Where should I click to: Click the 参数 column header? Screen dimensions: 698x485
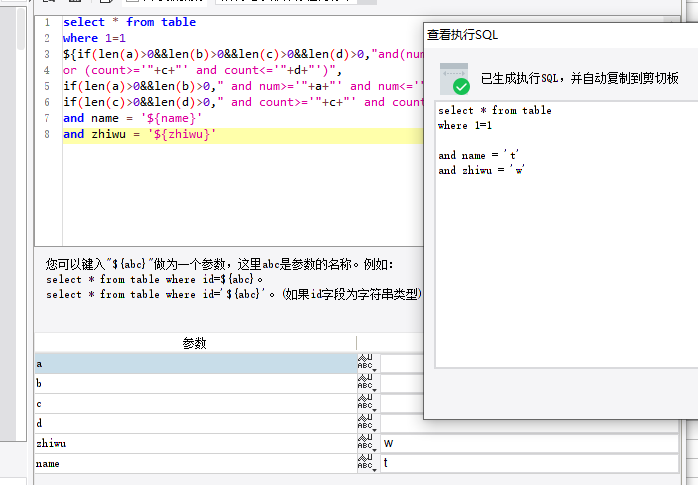point(195,343)
